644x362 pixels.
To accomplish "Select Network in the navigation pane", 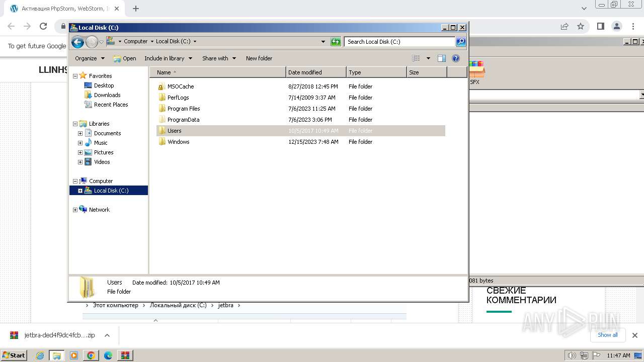I will tap(99, 210).
